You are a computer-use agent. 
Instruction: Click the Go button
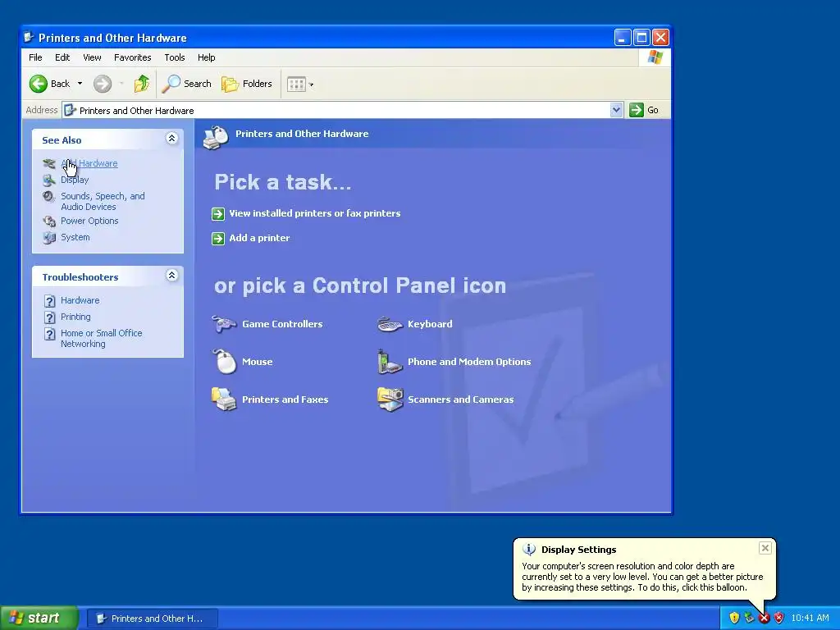645,110
